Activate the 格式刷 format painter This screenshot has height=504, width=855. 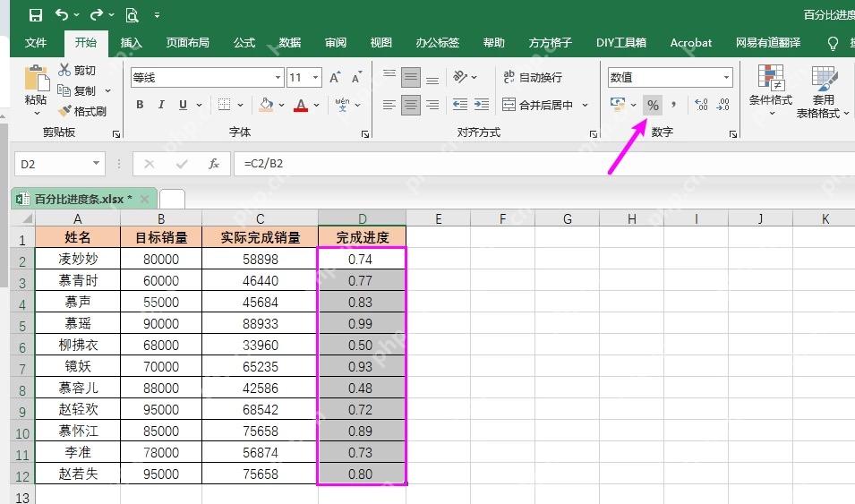coord(82,111)
